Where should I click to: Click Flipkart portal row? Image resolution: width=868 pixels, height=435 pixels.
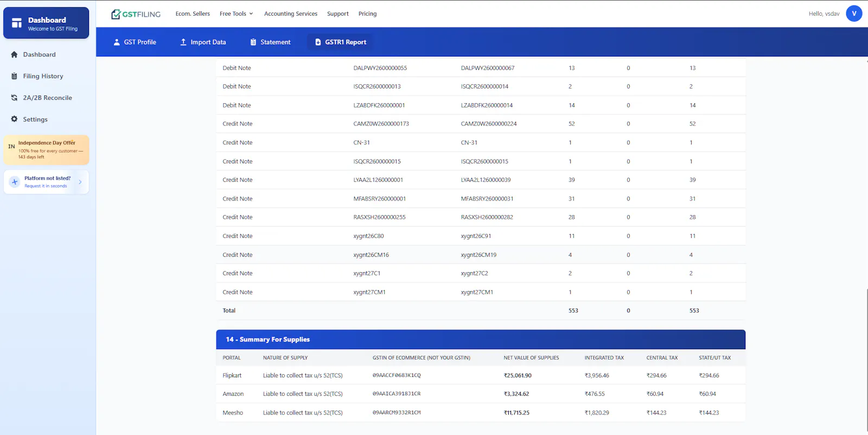[x=481, y=375]
